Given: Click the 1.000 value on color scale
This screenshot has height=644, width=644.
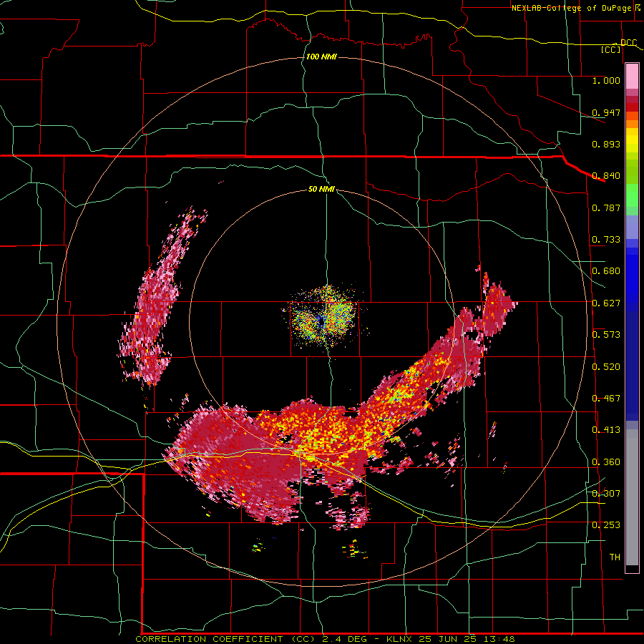Looking at the screenshot, I should (606, 80).
